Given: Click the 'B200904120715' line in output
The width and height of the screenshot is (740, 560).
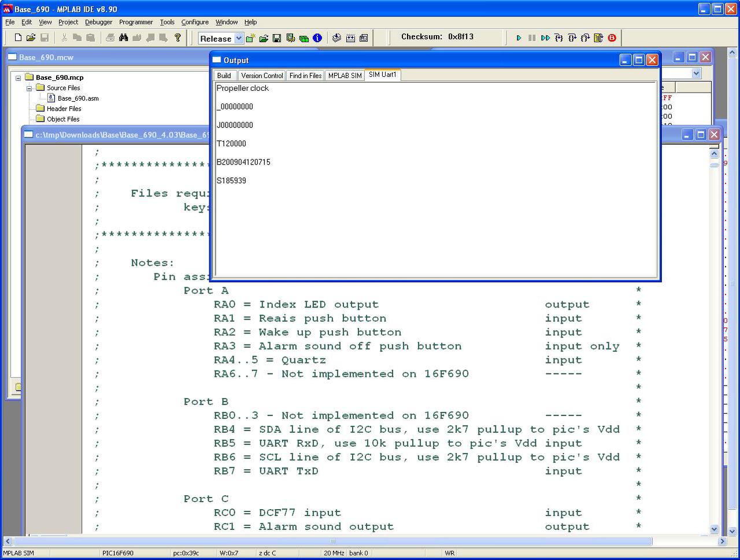Looking at the screenshot, I should [243, 162].
